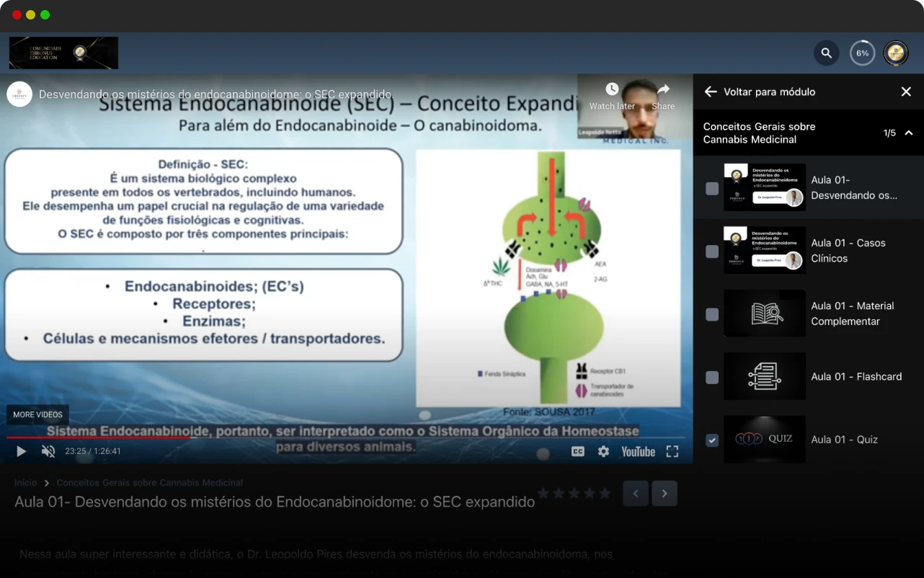Open the video settings gear

click(x=603, y=451)
